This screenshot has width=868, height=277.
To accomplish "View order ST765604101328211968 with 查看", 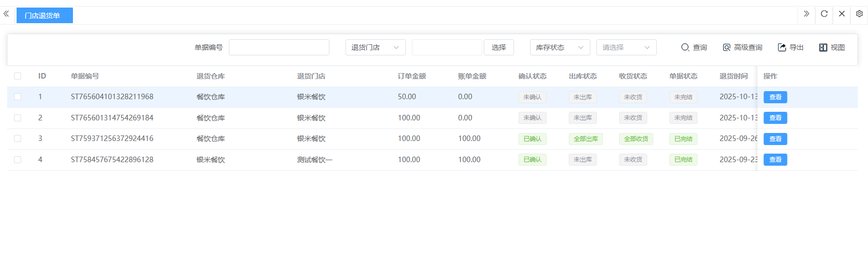I will pos(775,97).
